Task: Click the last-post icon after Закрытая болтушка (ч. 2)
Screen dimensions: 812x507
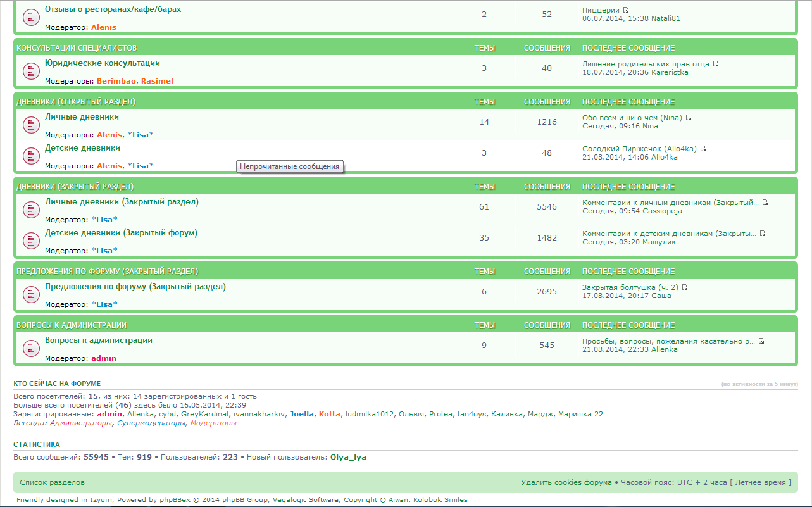Action: coord(684,287)
